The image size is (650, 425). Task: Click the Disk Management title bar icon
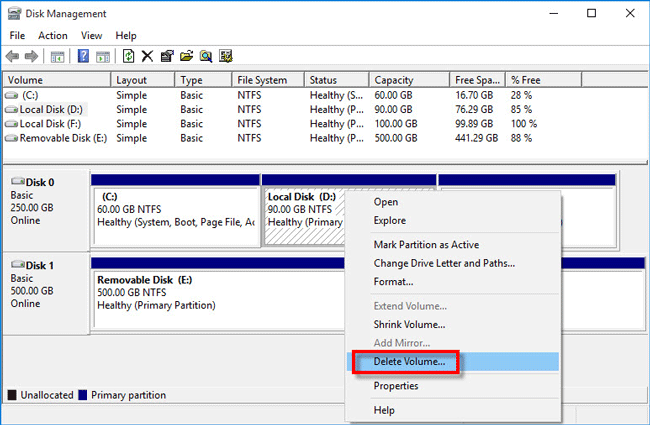click(14, 13)
